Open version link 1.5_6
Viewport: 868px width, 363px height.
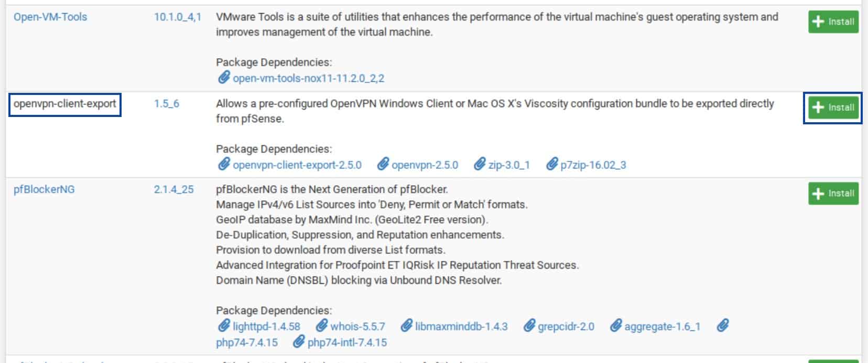coord(166,103)
